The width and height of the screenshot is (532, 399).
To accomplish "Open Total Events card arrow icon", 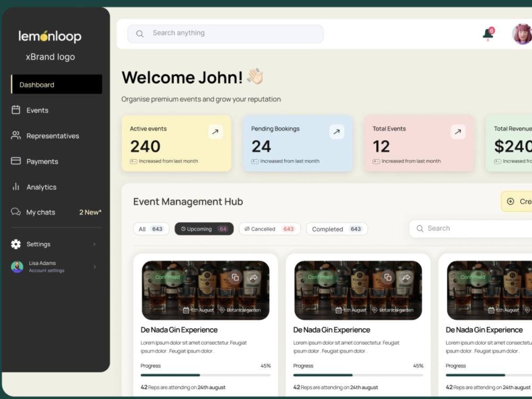I will pos(458,131).
